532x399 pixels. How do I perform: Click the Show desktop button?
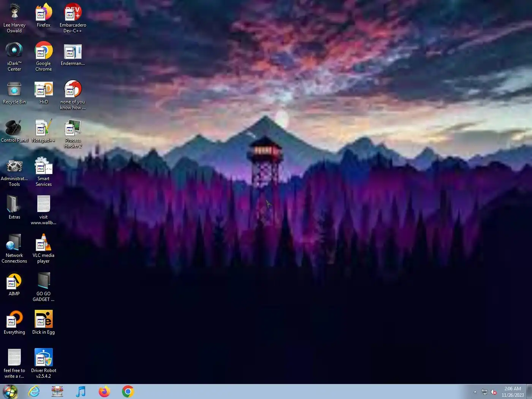(x=529, y=392)
